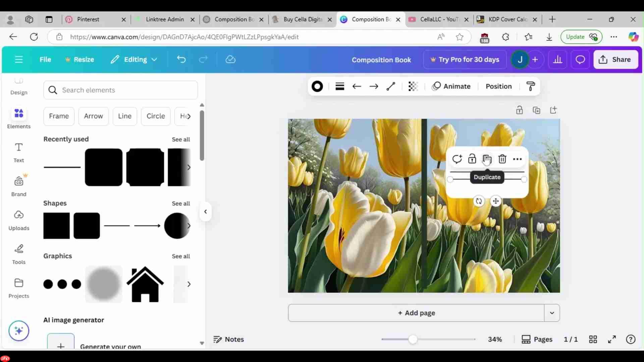Screen dimensions: 644x362
Task: Collapse the elements side panel
Action: coord(206,212)
